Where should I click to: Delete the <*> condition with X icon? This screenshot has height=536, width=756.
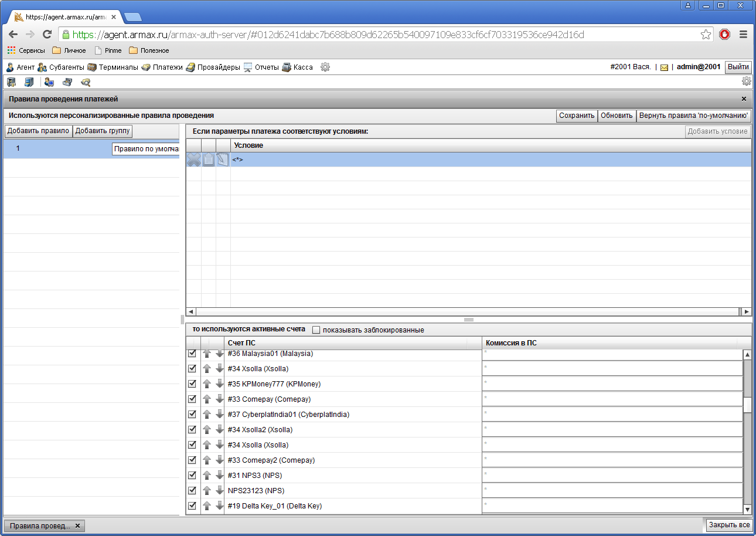193,160
